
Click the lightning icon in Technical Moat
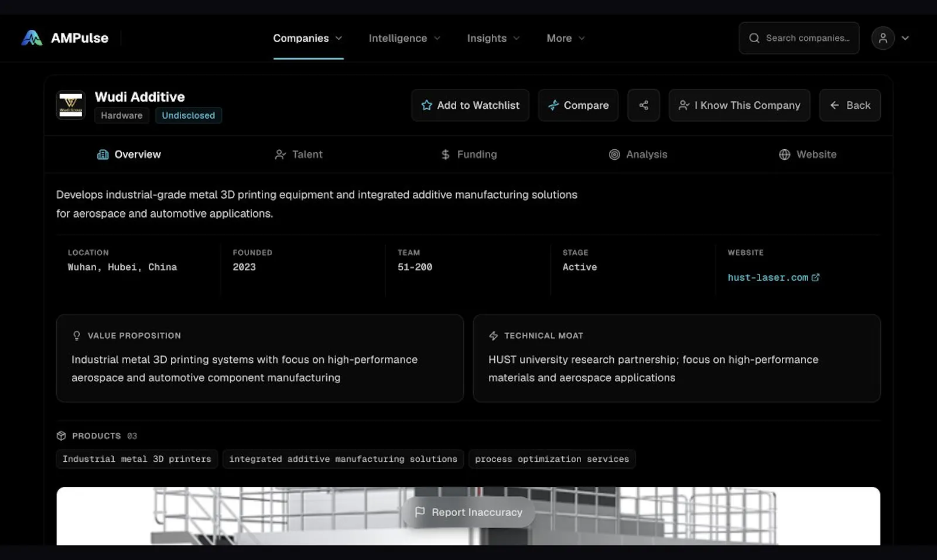[x=494, y=336]
